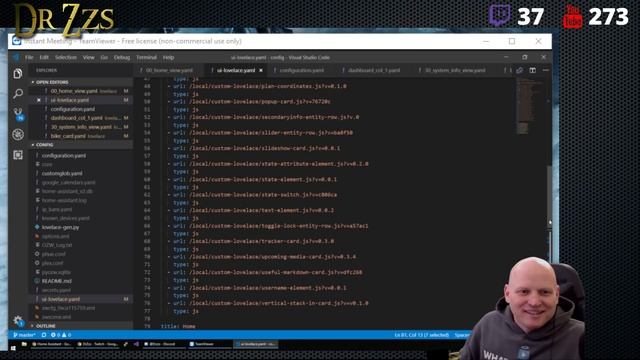Image resolution: width=640 pixels, height=360 pixels.
Task: Open README.md in file tree
Action: (x=80, y=281)
